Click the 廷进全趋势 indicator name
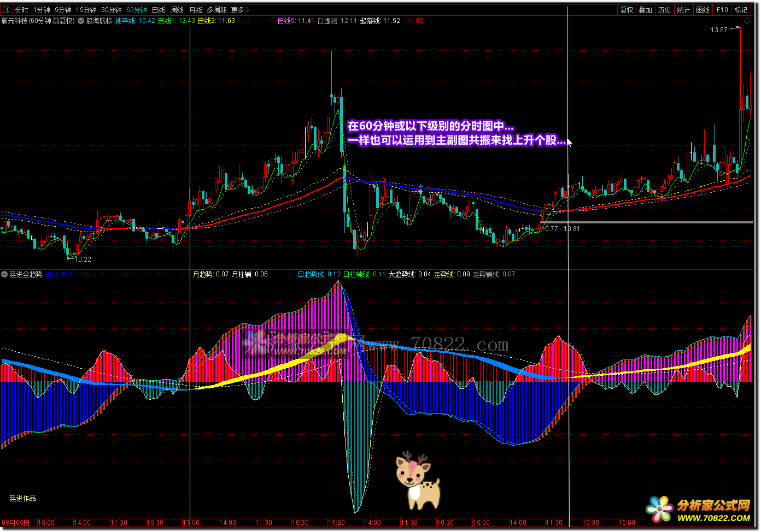The height and width of the screenshot is (532, 761). tap(26, 274)
